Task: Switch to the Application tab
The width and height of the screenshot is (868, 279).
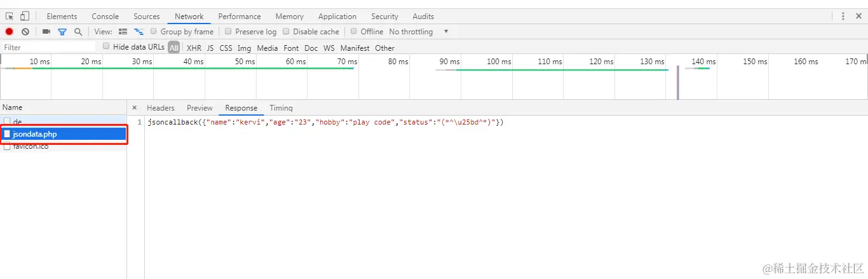Action: coord(337,17)
